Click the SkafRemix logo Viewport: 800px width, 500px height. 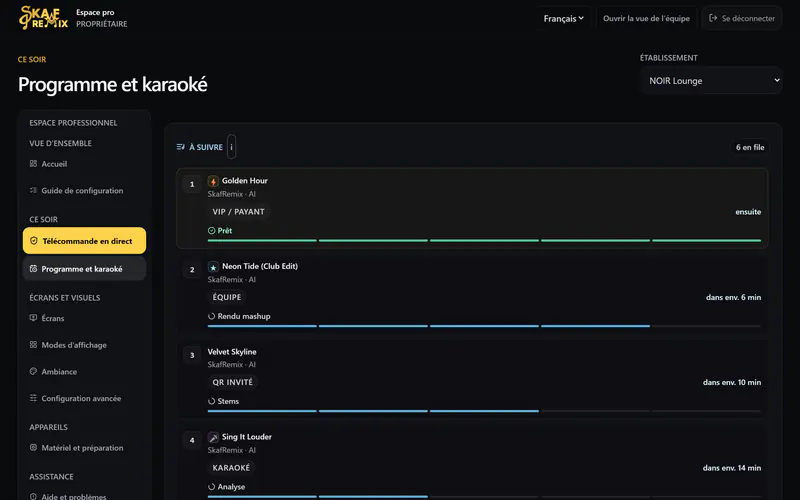click(43, 18)
